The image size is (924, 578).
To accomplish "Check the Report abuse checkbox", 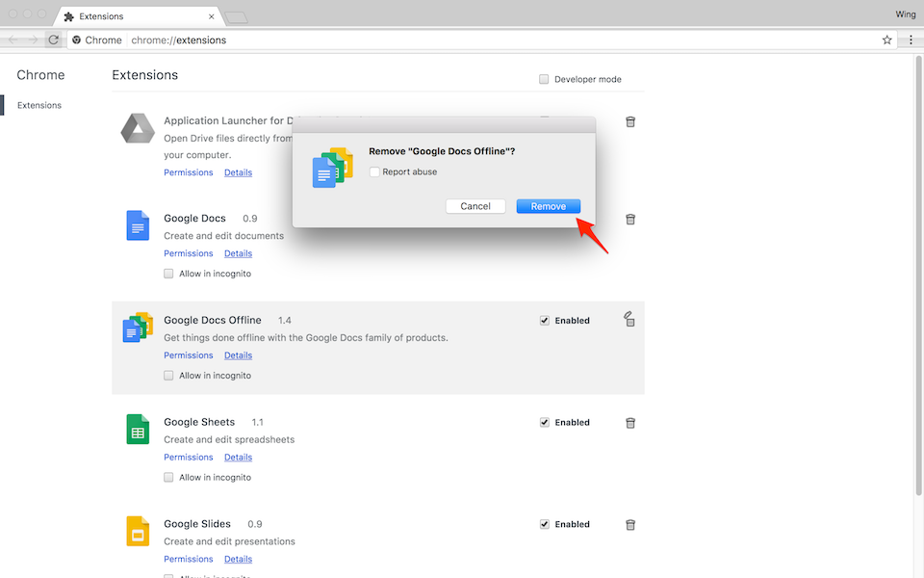I will coord(374,172).
